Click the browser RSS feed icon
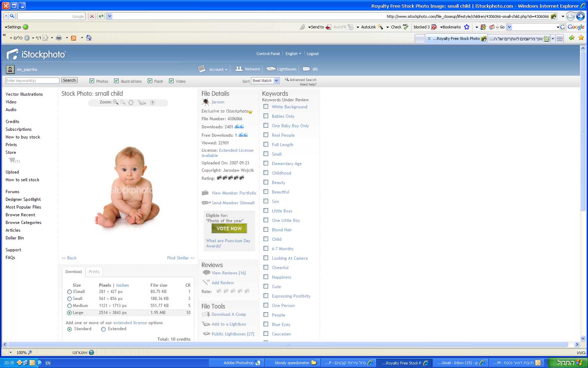Viewport: 588px width, 368px height. pyautogui.click(x=73, y=38)
